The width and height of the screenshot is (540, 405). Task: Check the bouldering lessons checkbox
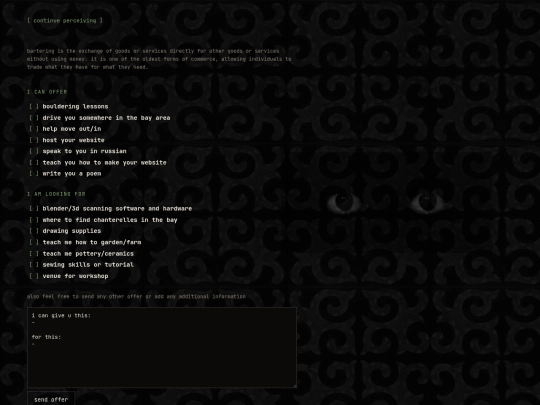coord(34,106)
